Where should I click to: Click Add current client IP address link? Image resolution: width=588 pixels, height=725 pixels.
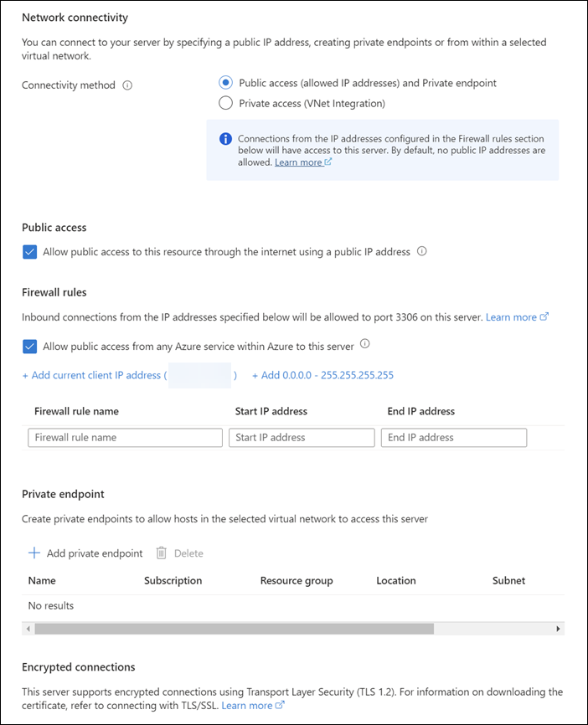click(91, 376)
